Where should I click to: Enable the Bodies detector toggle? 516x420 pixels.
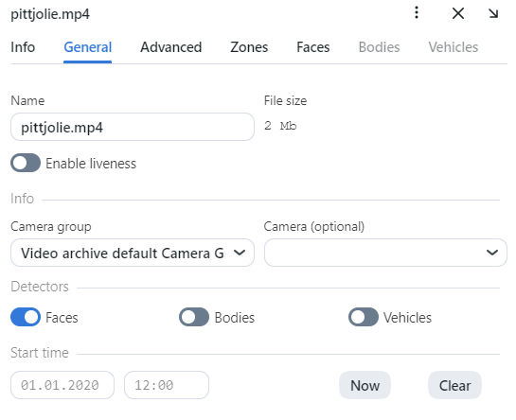pyautogui.click(x=194, y=317)
